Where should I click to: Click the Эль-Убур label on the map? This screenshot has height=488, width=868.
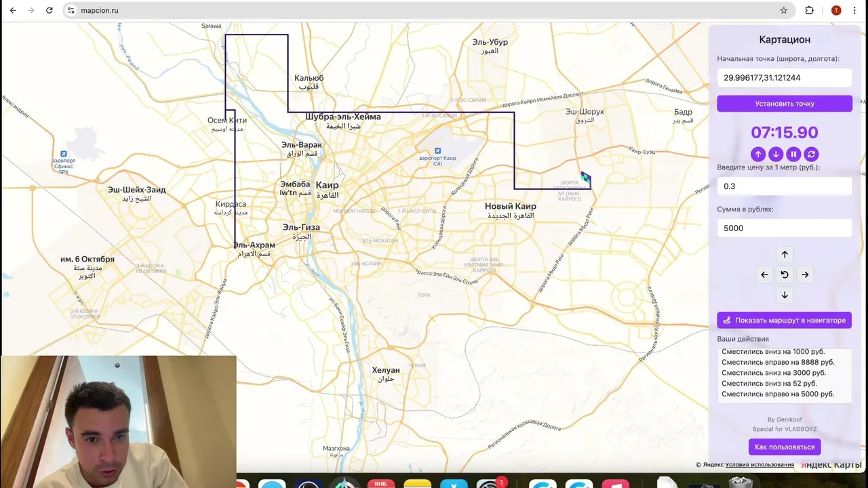(490, 42)
